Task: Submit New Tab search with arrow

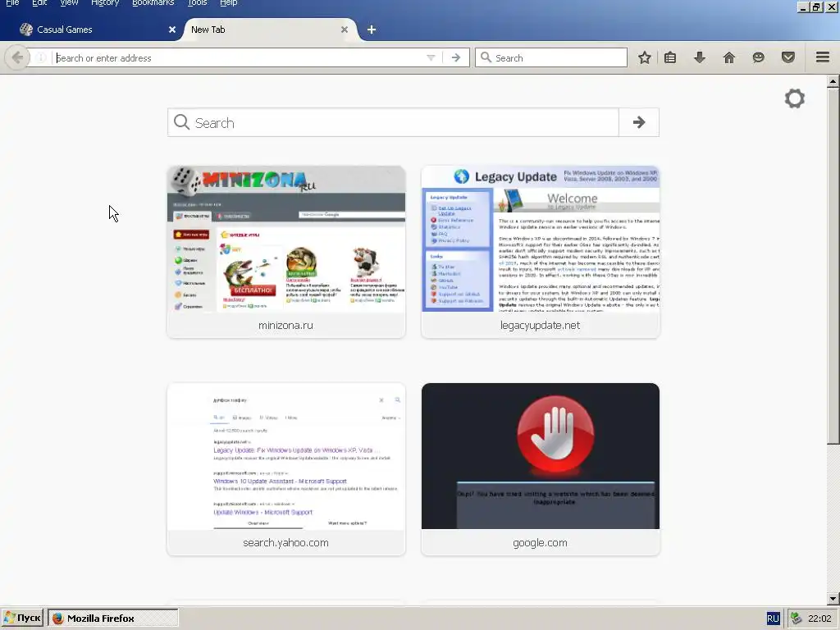Action: (x=638, y=122)
